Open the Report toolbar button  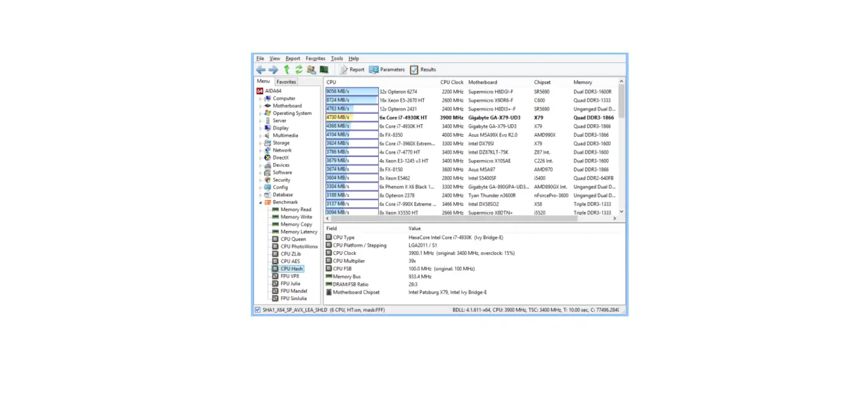point(352,70)
